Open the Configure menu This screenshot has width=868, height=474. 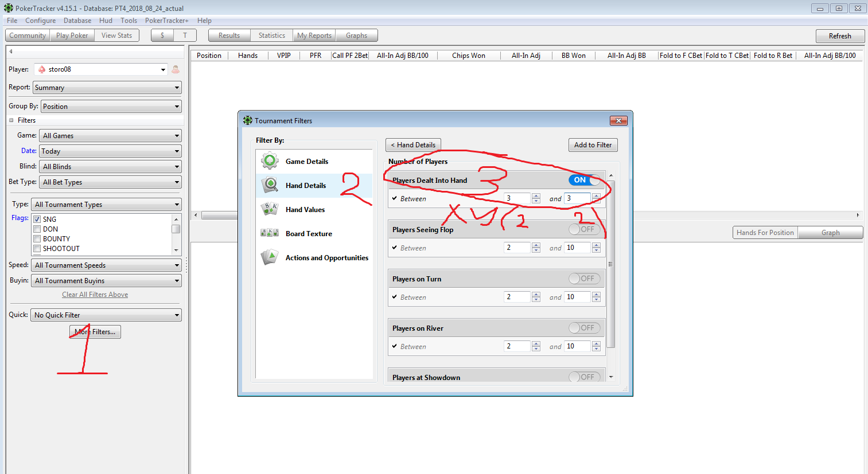[x=40, y=21]
